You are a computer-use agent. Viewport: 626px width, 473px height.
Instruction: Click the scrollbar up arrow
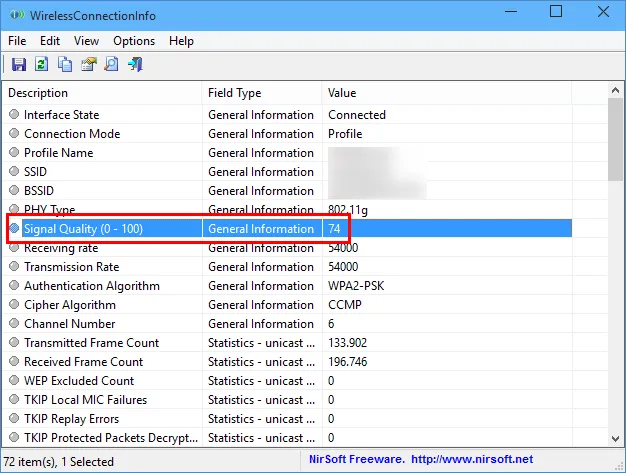pos(615,91)
